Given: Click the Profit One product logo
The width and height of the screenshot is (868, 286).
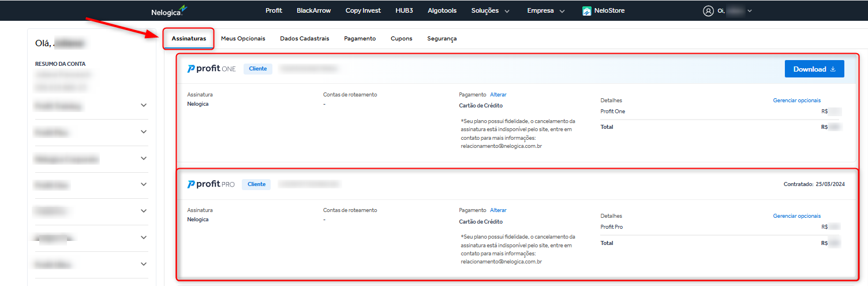Looking at the screenshot, I should pos(211,69).
